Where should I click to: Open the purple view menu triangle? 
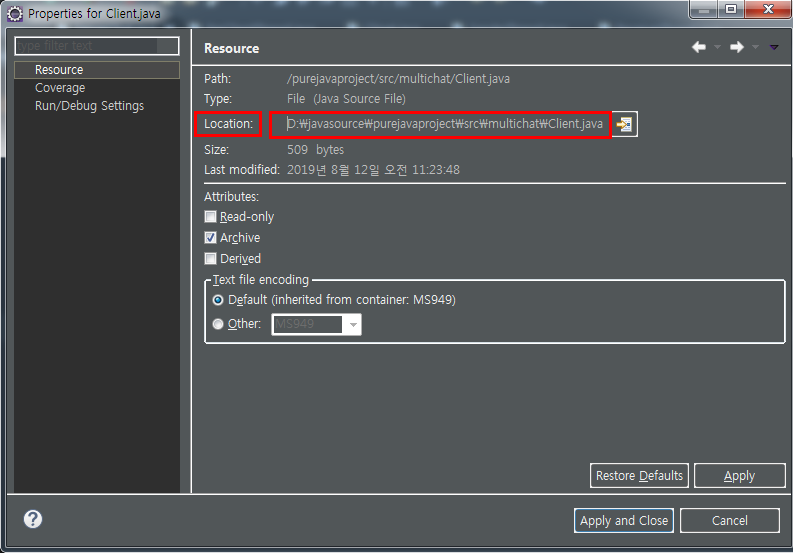[x=774, y=48]
